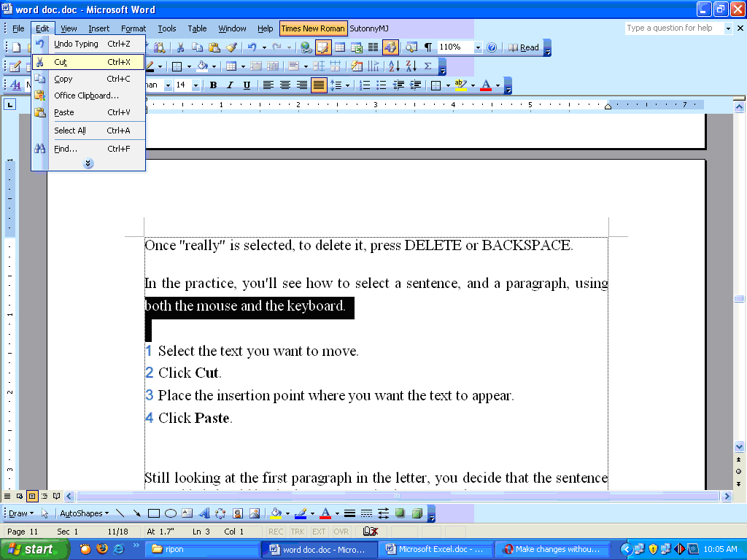
Task: Click the Insert Table icon
Action: 340,47
